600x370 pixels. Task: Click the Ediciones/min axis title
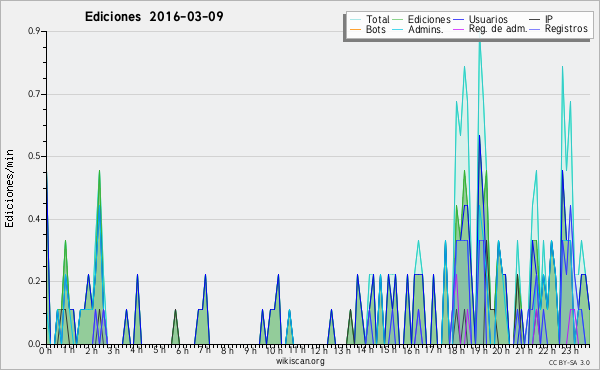click(x=9, y=188)
